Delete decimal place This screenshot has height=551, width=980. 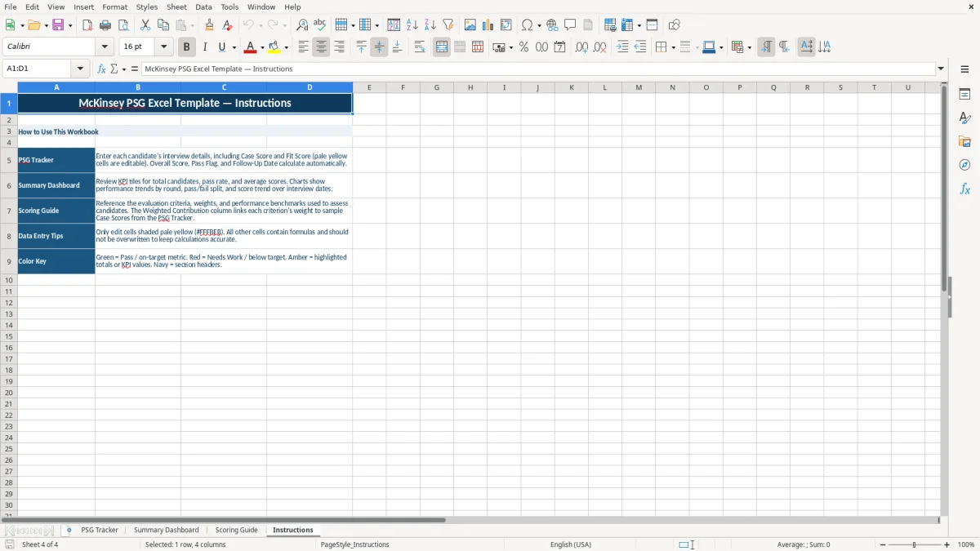point(599,47)
